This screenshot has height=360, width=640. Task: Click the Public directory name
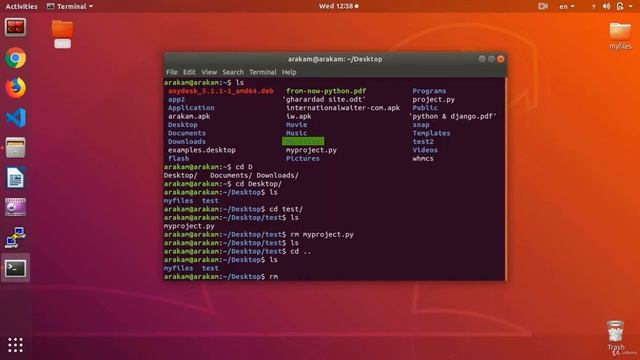click(x=425, y=108)
